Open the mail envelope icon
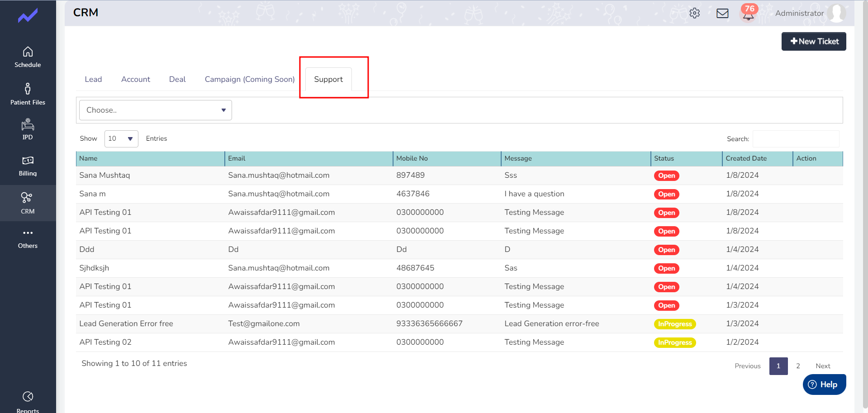This screenshot has height=413, width=868. pyautogui.click(x=722, y=13)
